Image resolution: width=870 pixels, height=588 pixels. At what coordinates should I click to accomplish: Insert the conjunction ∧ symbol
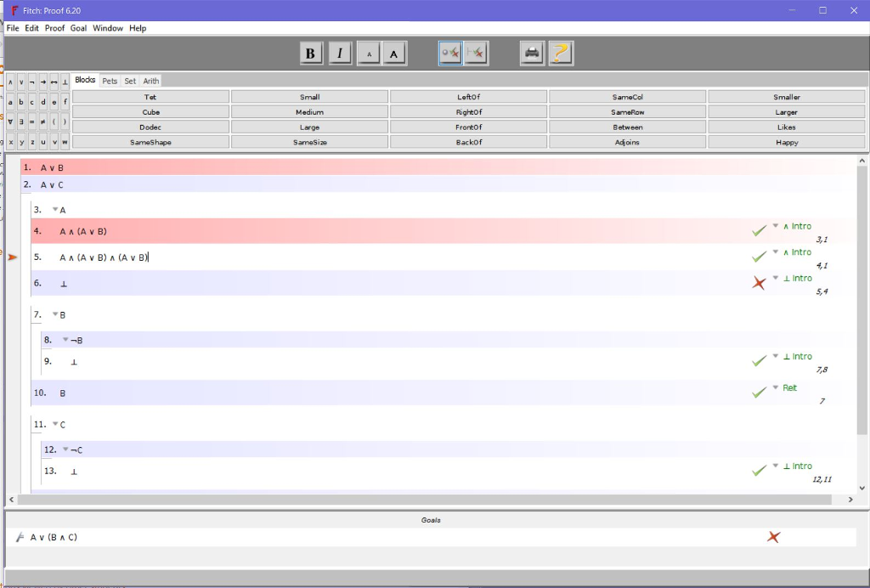10,82
